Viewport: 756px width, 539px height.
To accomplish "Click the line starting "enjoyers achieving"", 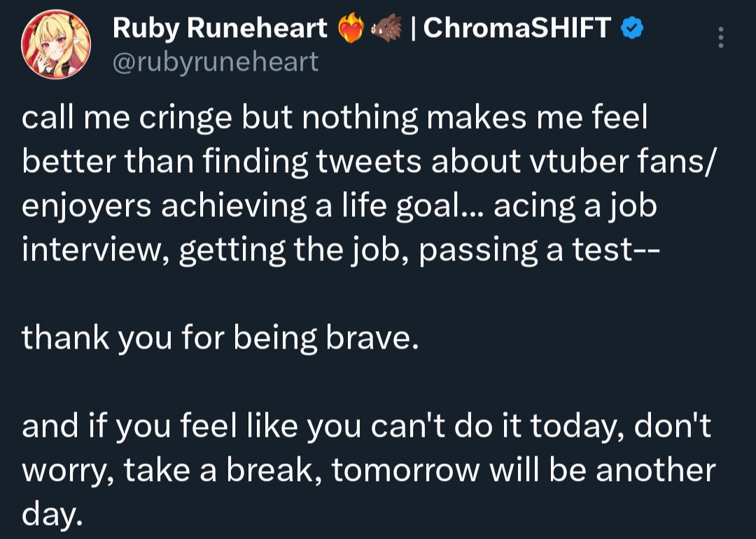I will coord(339,206).
